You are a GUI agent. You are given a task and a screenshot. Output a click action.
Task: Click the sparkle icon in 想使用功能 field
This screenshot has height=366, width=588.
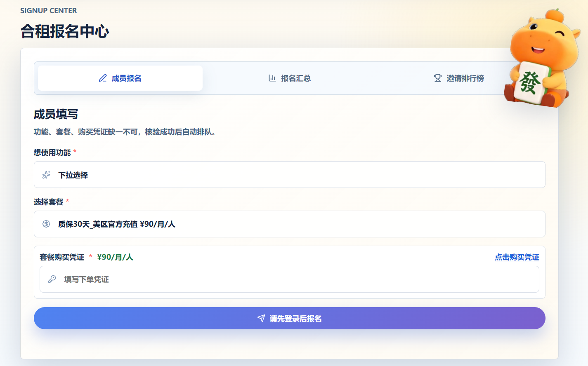(x=46, y=175)
